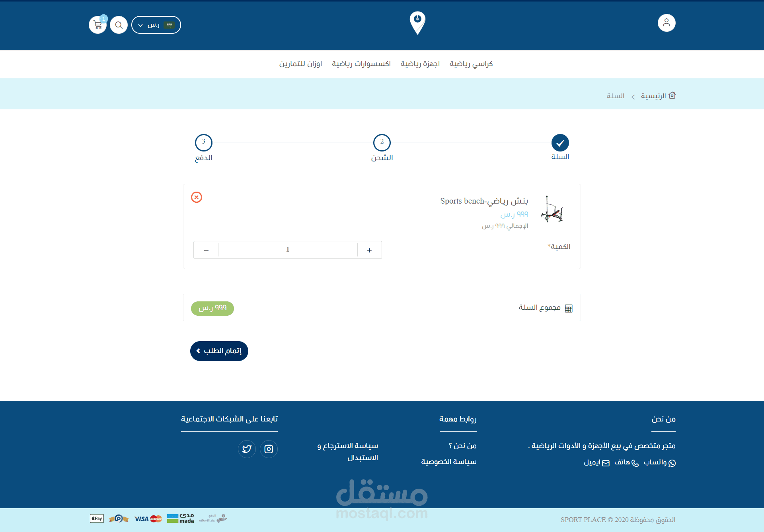Open the user account icon
Viewport: 764px width, 532px height.
[x=667, y=23]
